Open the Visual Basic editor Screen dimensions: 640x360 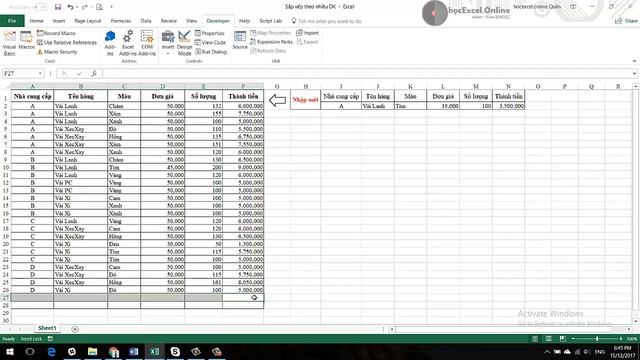click(9, 43)
